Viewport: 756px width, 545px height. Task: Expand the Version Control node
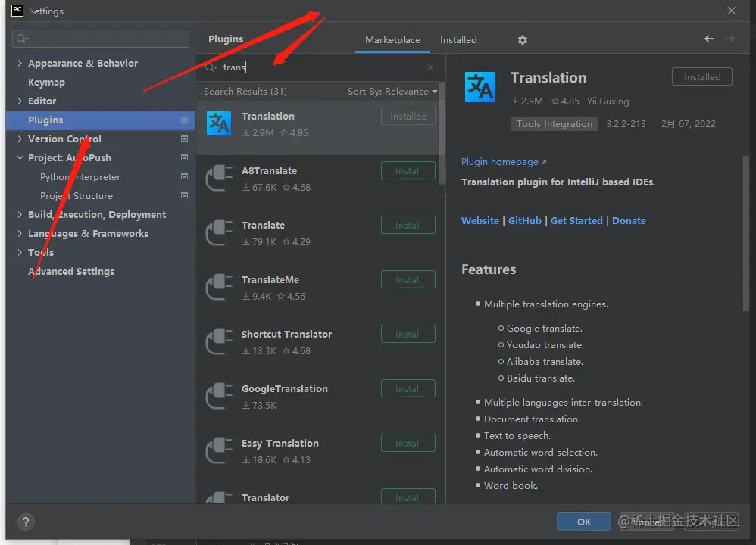20,139
